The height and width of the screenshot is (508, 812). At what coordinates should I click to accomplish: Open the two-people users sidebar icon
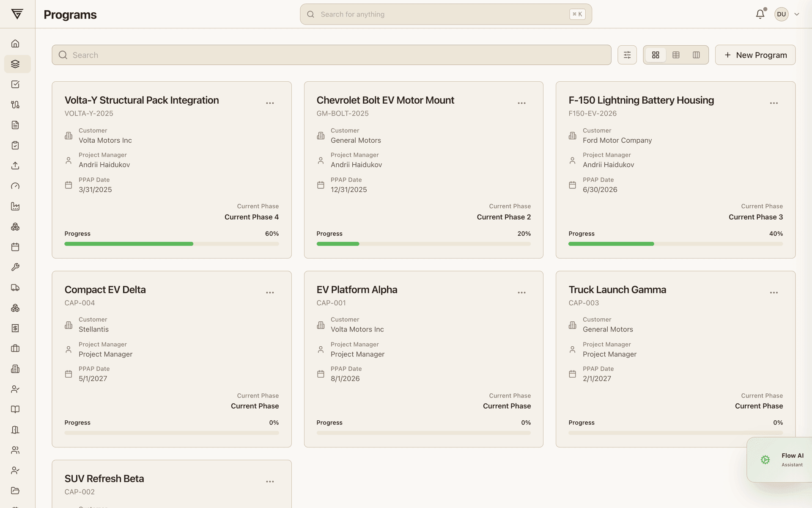(x=15, y=450)
